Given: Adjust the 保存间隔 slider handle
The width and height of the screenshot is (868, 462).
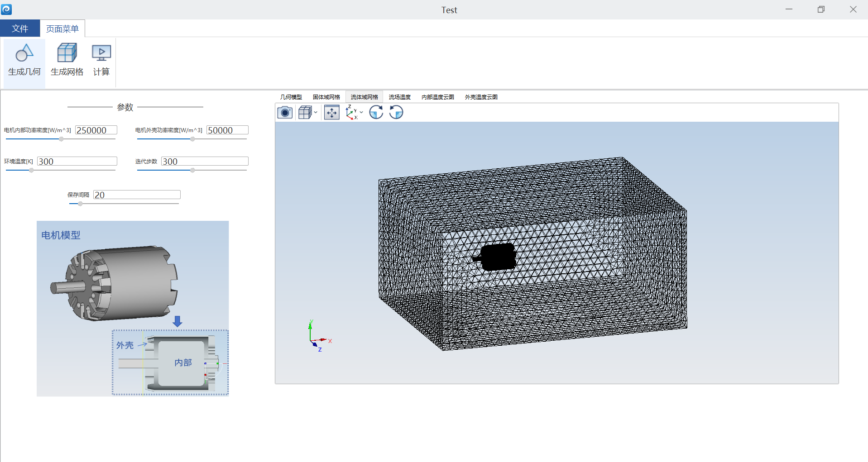Looking at the screenshot, I should pos(80,204).
